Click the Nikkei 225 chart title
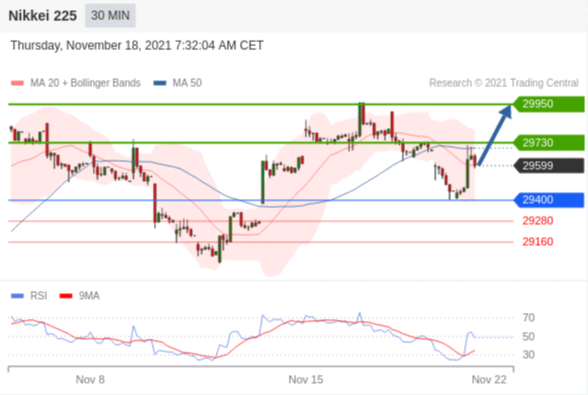The height and width of the screenshot is (395, 588). coord(43,16)
